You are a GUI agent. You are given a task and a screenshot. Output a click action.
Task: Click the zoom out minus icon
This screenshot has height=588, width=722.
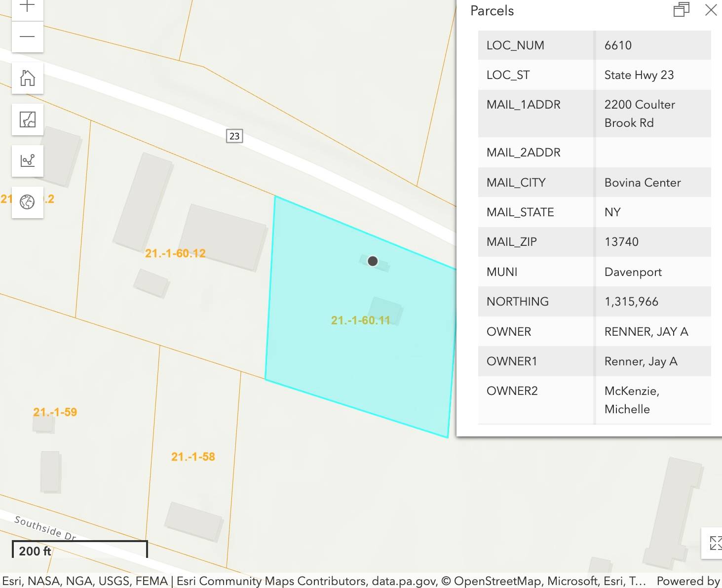tap(27, 37)
